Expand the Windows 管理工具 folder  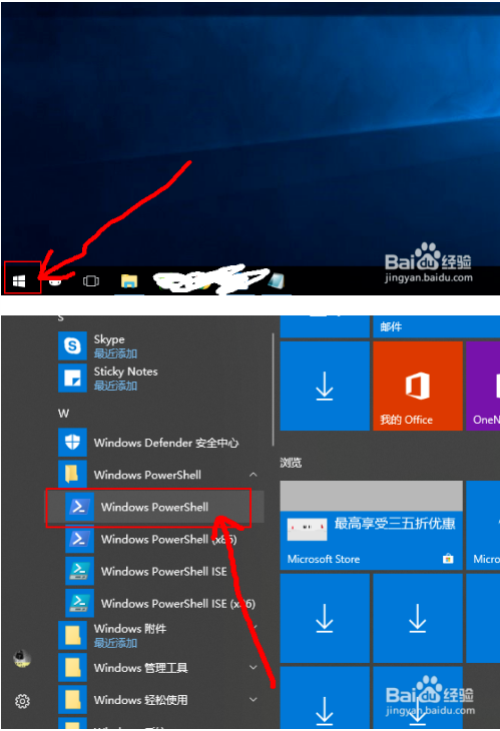[x=158, y=668]
